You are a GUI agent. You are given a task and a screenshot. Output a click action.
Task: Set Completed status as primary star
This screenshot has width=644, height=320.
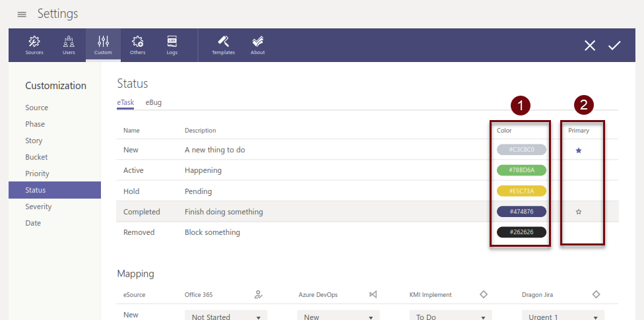[579, 212]
